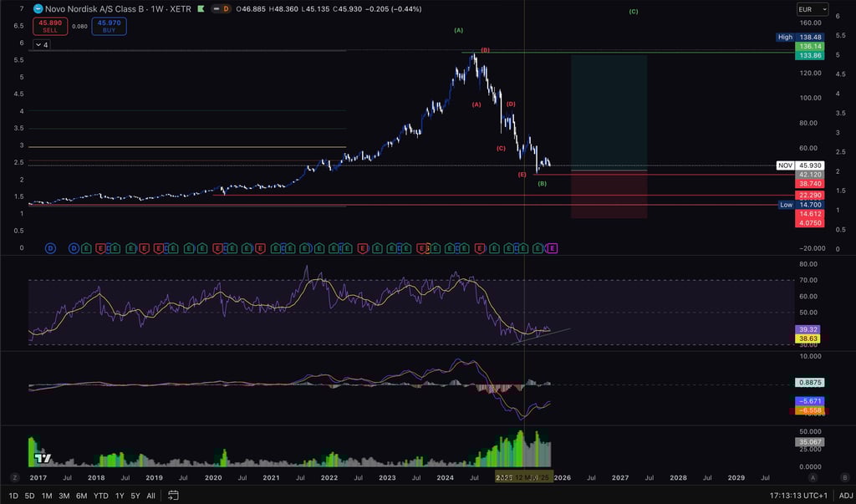
Task: Click the 22.290 red price label
Action: click(810, 196)
